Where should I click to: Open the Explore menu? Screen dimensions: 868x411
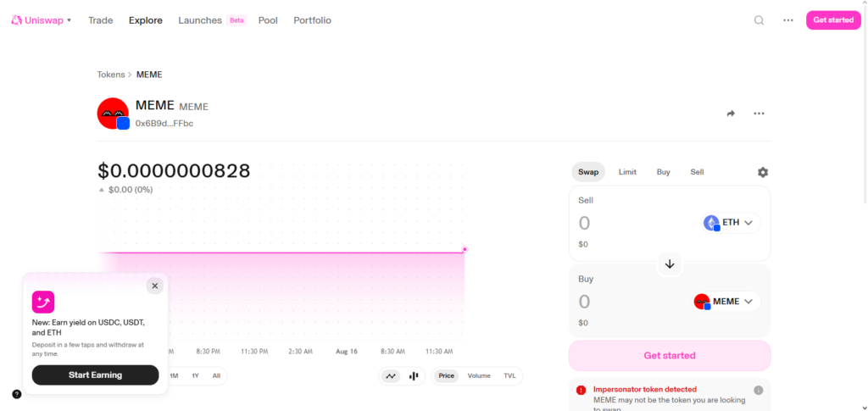click(146, 20)
